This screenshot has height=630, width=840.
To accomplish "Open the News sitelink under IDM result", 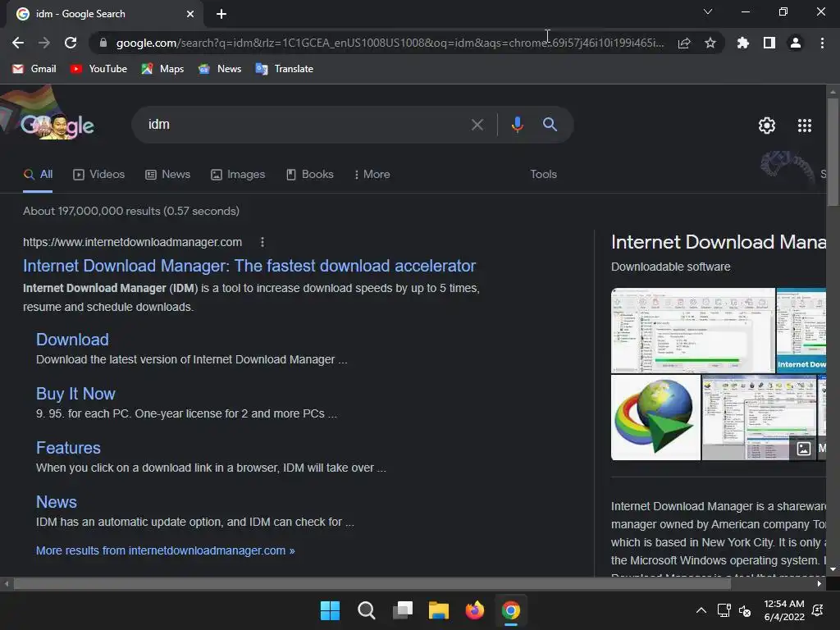I will (x=57, y=502).
